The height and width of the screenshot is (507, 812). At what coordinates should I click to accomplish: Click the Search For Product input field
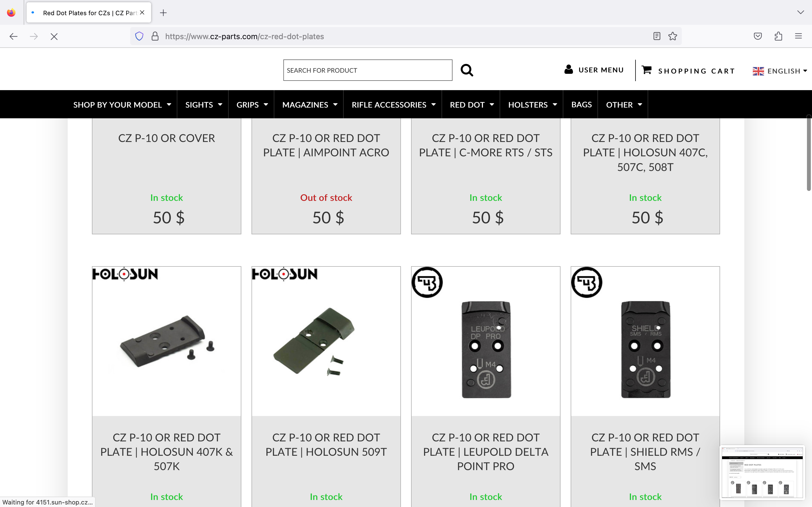pos(367,70)
